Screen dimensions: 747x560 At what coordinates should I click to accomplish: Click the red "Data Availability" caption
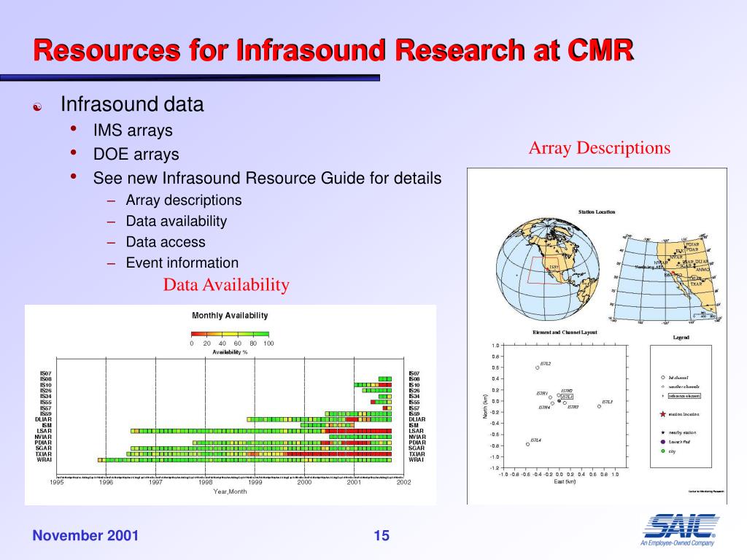coord(226,285)
